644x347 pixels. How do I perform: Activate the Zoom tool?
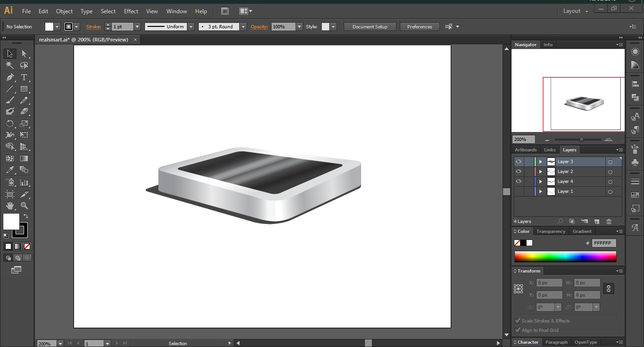24,206
